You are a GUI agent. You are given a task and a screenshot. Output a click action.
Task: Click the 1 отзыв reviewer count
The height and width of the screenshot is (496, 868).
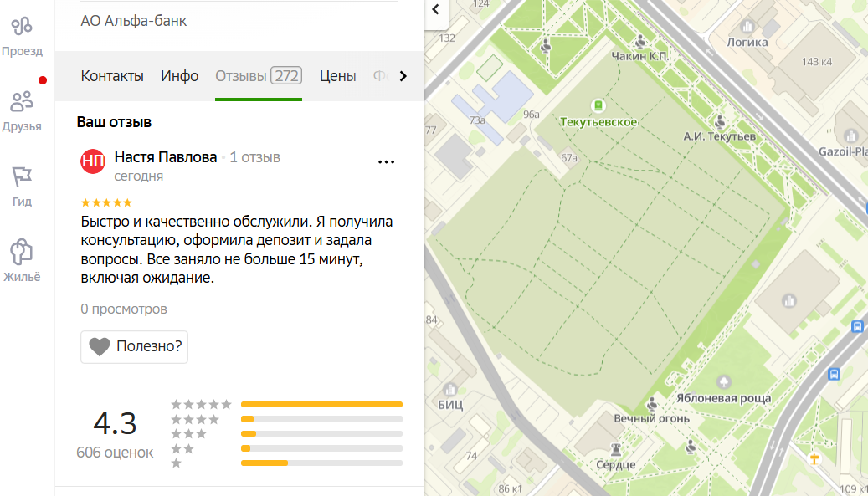pos(255,157)
